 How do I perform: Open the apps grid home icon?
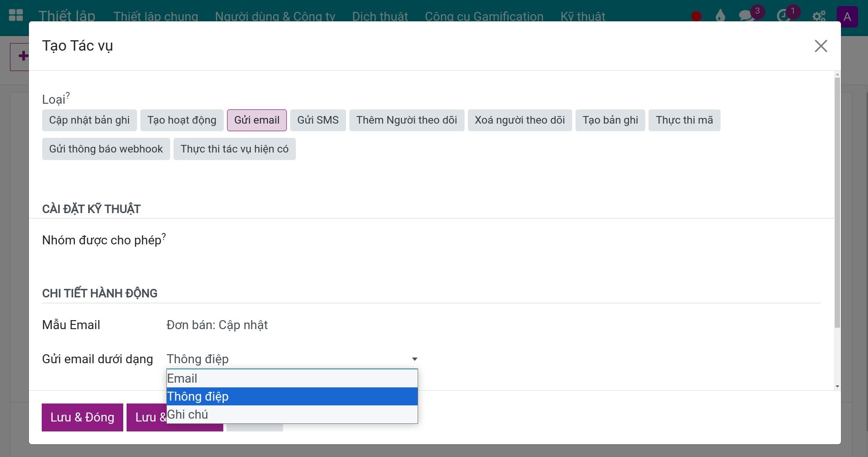[x=16, y=16]
